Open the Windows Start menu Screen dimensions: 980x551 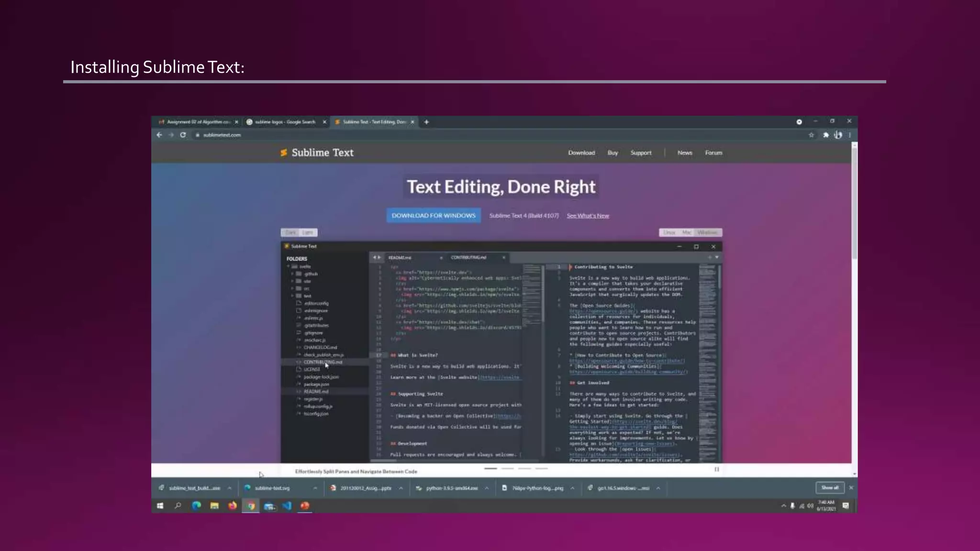point(160,506)
